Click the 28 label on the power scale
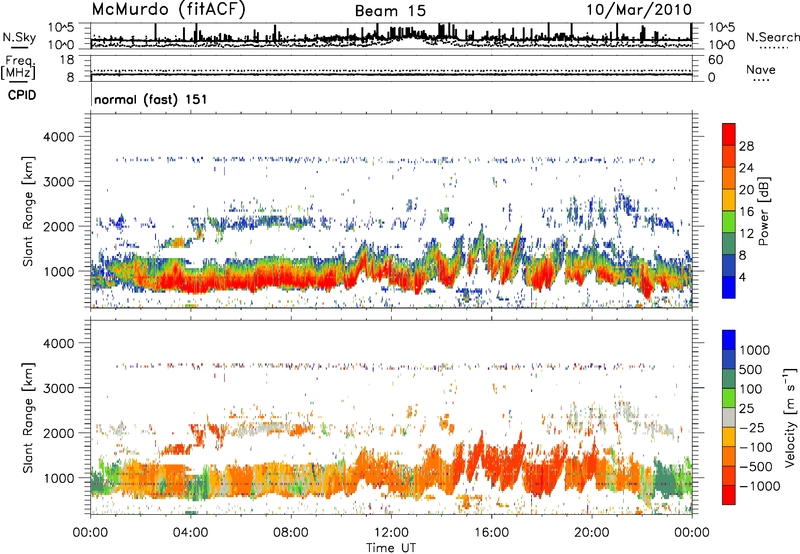Viewport: 800px width, 554px height. point(746,146)
